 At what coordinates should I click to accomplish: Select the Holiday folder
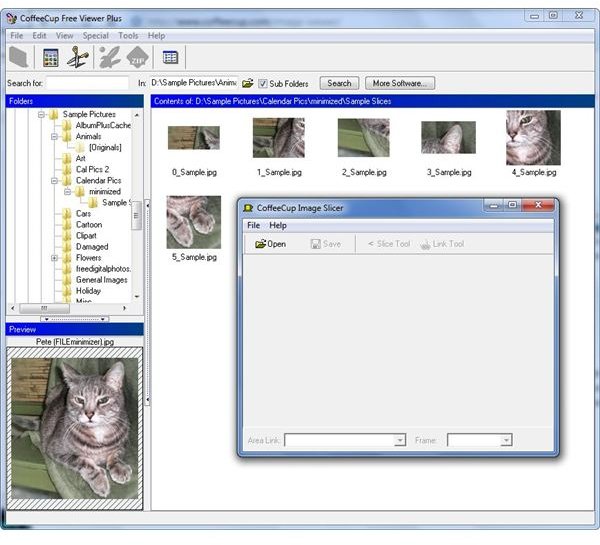88,291
